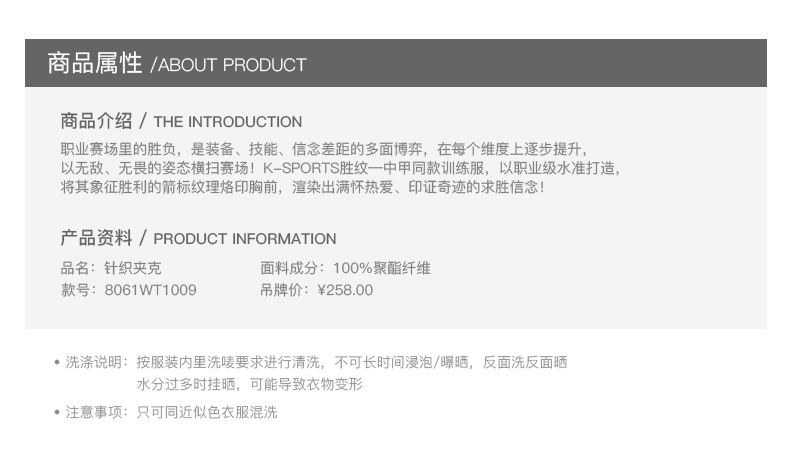Select the 商品介绍 section heading

click(96, 121)
